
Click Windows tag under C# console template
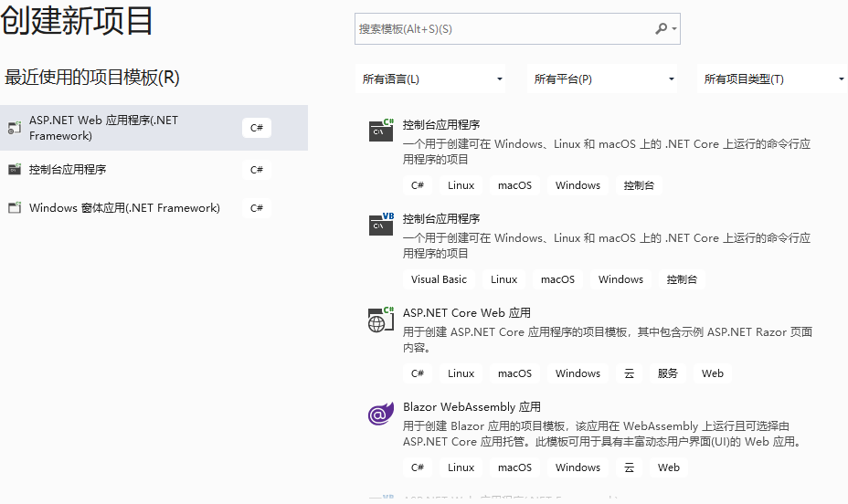tap(578, 185)
